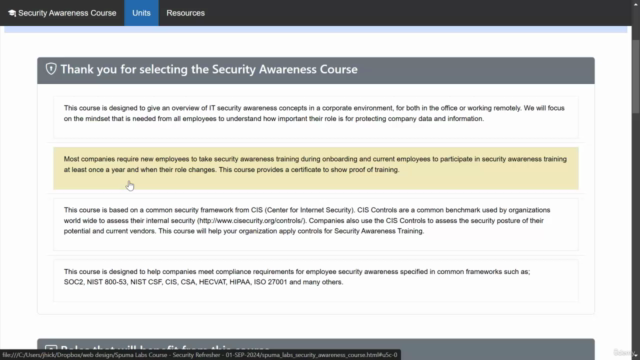Viewport: 640px width, 360px height.
Task: Click the page's vertical scrollbar thumb
Action: tap(636, 77)
